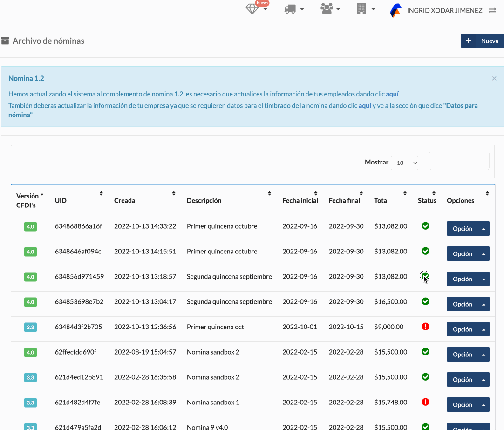Click the INGRID XODAR JIMENEZ account name

[x=444, y=11]
